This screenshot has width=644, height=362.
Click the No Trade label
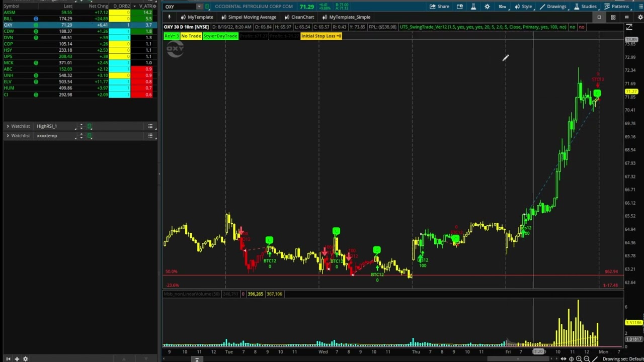[x=191, y=36]
